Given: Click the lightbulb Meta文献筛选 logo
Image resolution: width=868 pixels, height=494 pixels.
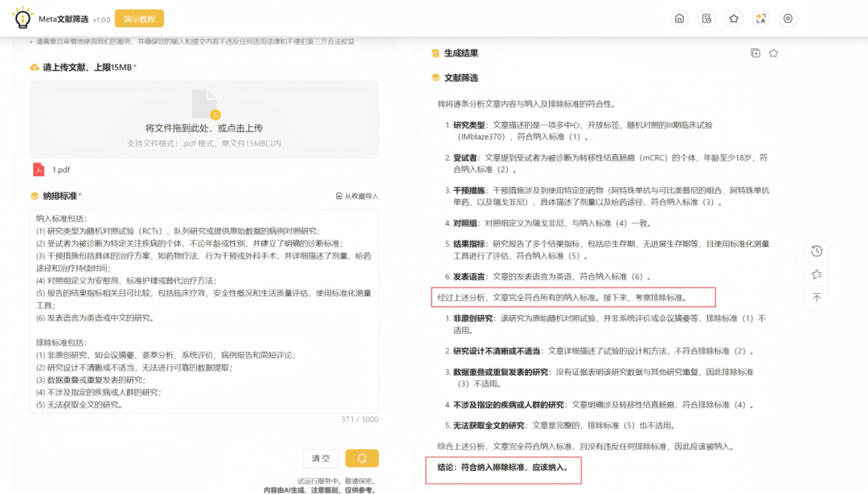Looking at the screenshot, I should click(x=22, y=18).
